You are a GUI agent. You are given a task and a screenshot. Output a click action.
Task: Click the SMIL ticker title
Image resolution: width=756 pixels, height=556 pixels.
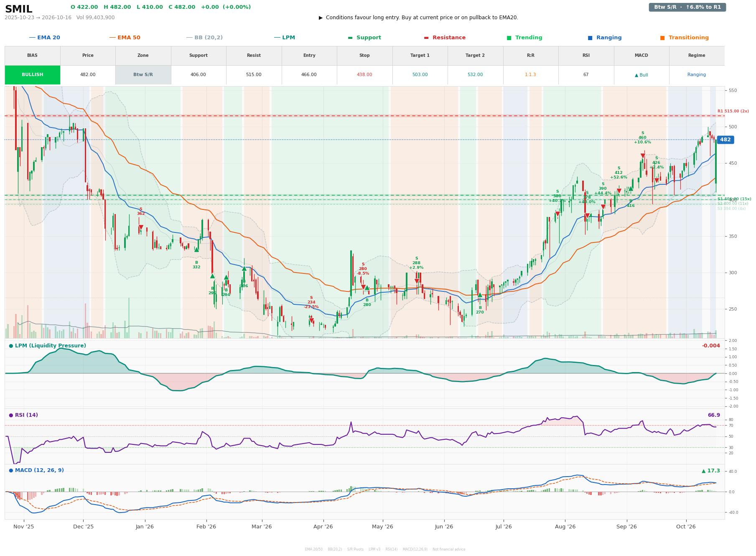coord(18,9)
